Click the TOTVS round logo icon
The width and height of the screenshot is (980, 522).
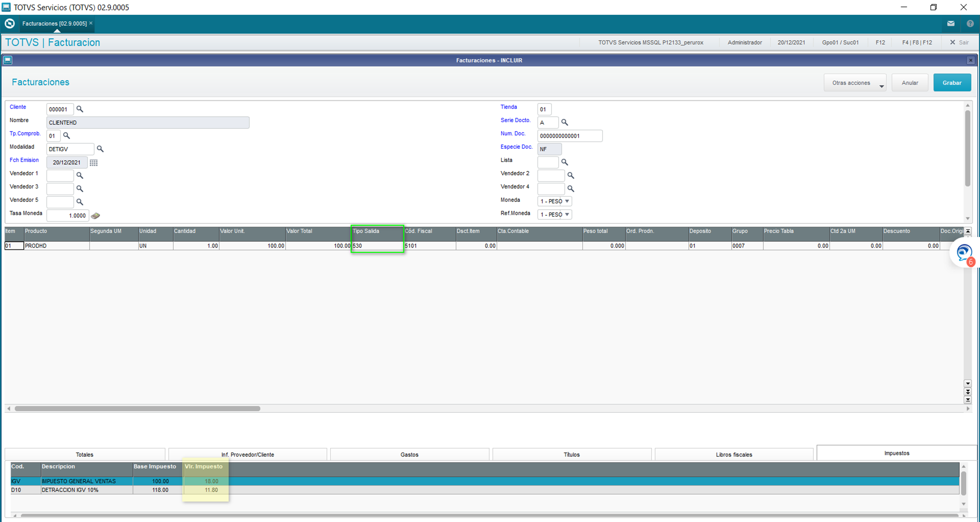(x=9, y=24)
